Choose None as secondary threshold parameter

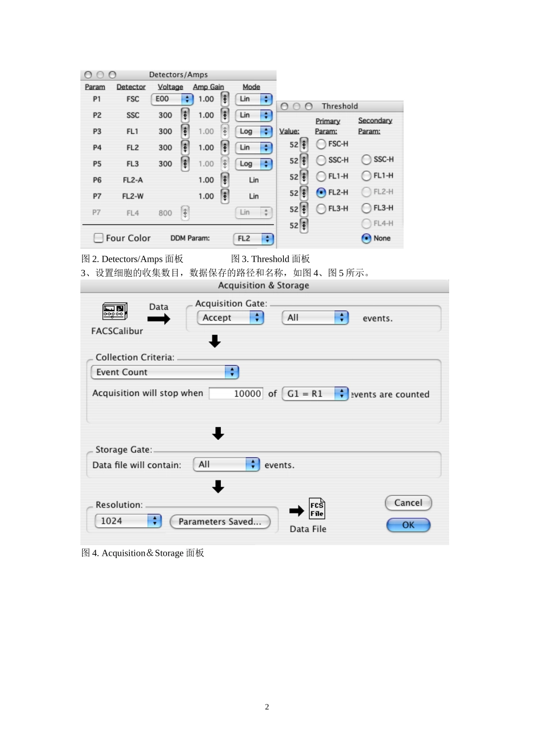point(366,238)
